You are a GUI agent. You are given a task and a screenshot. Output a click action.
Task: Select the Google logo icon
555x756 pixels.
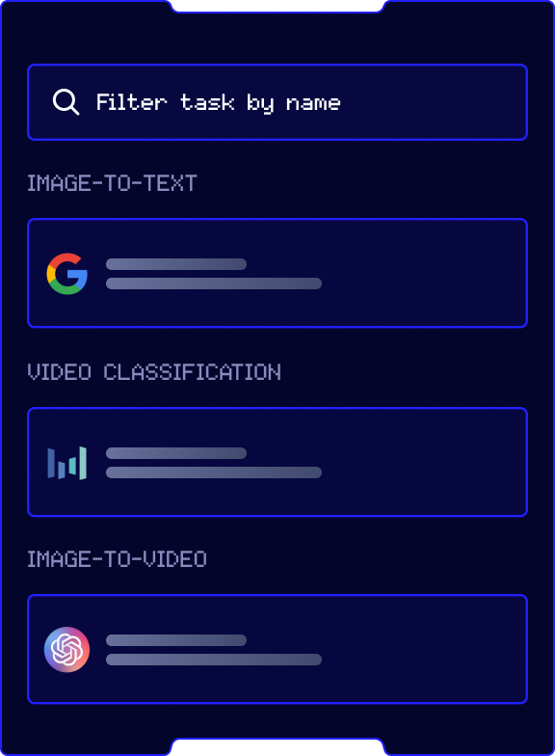(67, 274)
